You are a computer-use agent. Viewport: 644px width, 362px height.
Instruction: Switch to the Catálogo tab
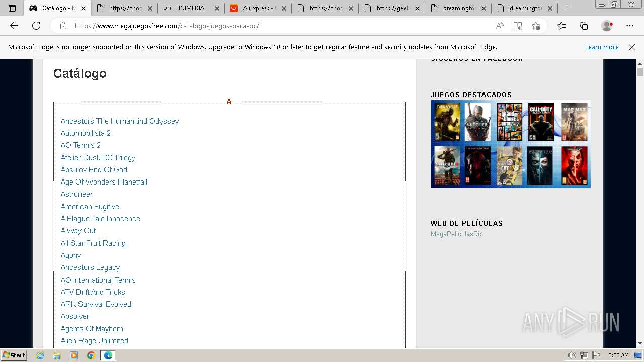point(57,8)
